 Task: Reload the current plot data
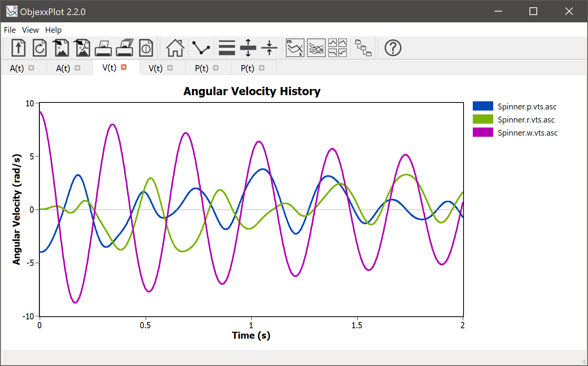39,47
